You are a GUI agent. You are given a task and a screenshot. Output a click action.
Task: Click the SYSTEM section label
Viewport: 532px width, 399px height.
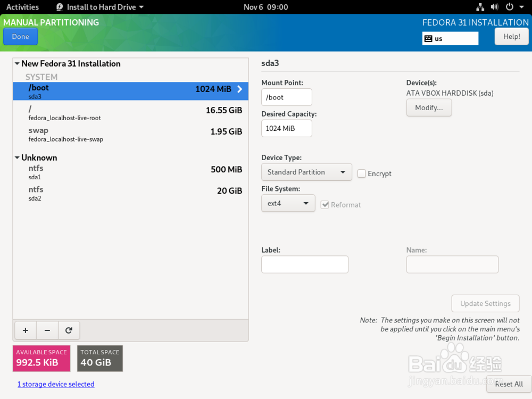click(41, 77)
